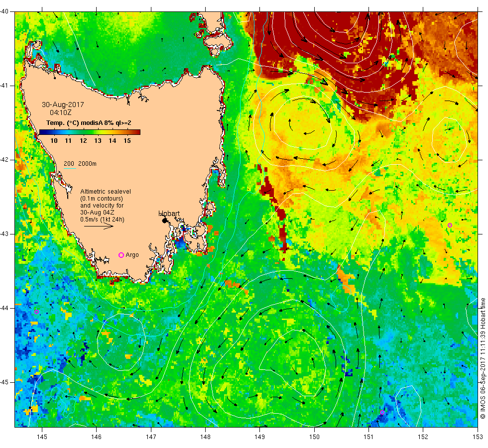Click the 'Argo' legend text

pos(132,255)
